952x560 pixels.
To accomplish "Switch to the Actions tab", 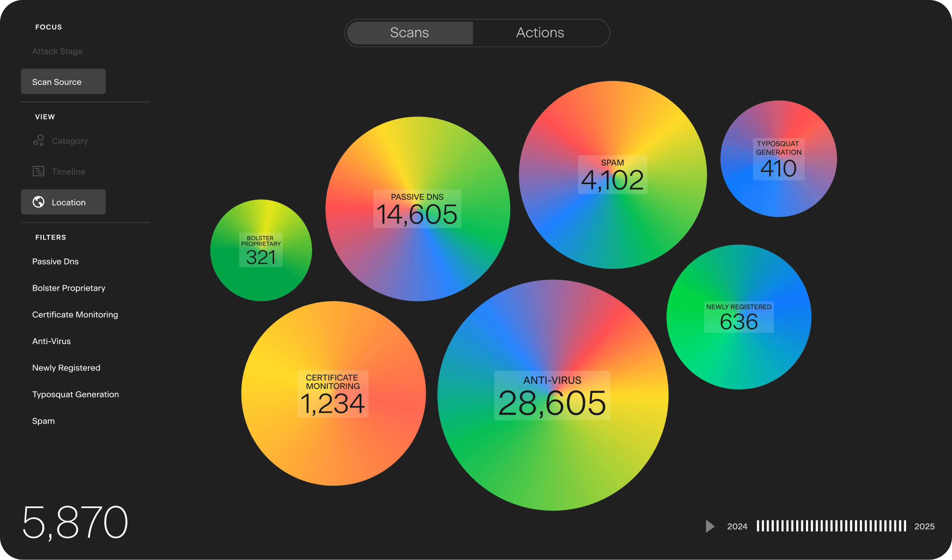I will [x=540, y=33].
